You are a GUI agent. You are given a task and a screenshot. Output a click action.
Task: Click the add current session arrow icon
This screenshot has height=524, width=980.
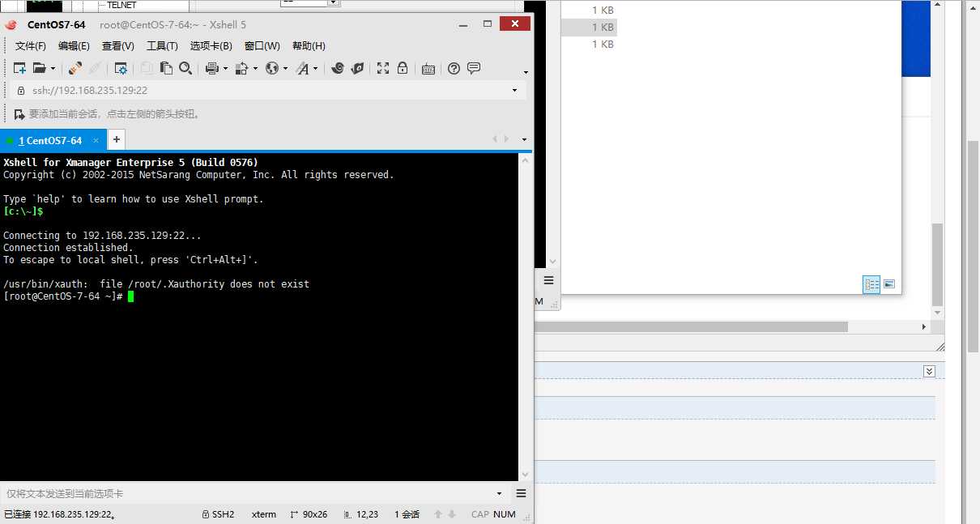(x=19, y=114)
